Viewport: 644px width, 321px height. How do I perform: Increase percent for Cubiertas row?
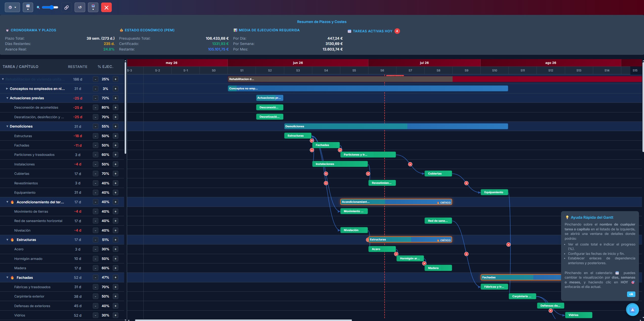[116, 174]
